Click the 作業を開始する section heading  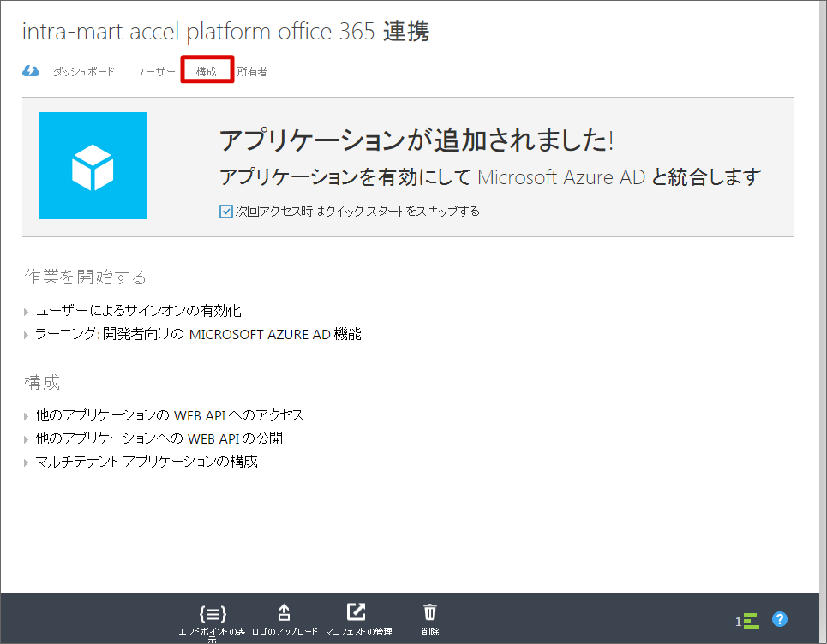tap(86, 277)
